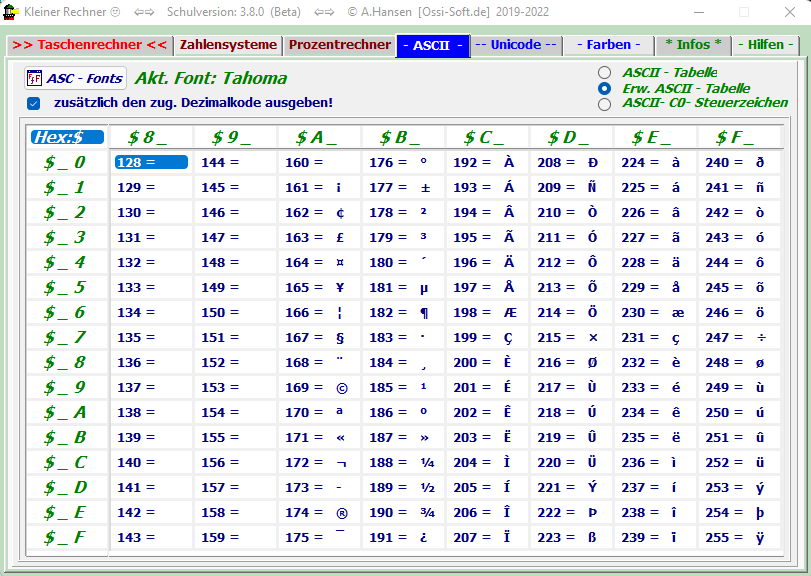
Task: Choose ASCII- C0- Steuerzeichen radio button
Action: (x=604, y=103)
